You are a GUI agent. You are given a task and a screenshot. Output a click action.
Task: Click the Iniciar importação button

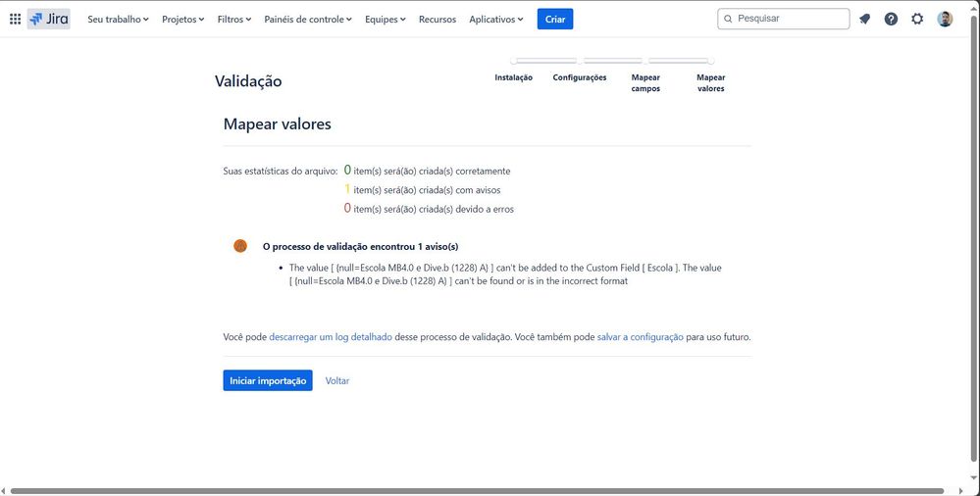click(x=268, y=380)
